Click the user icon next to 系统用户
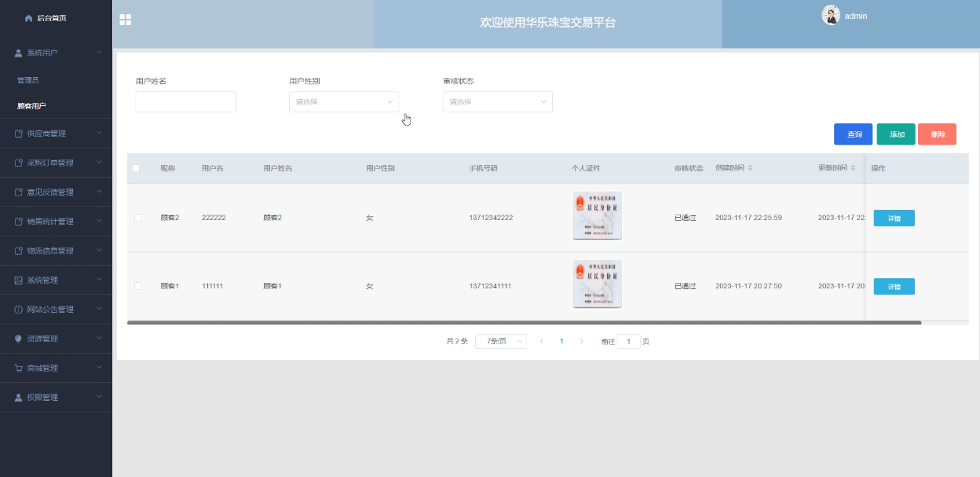 [19, 53]
